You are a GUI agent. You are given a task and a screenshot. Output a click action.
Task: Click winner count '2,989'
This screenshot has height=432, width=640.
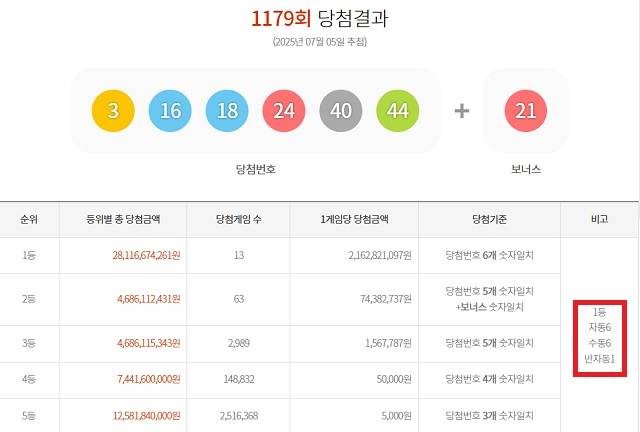point(239,343)
